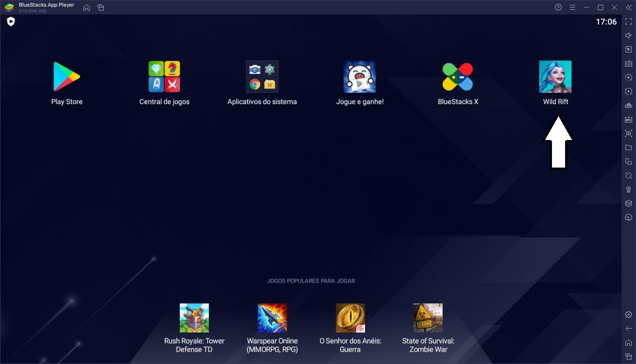This screenshot has height=364, width=636.
Task: Open keyboard game controls icon
Action: tap(629, 63)
